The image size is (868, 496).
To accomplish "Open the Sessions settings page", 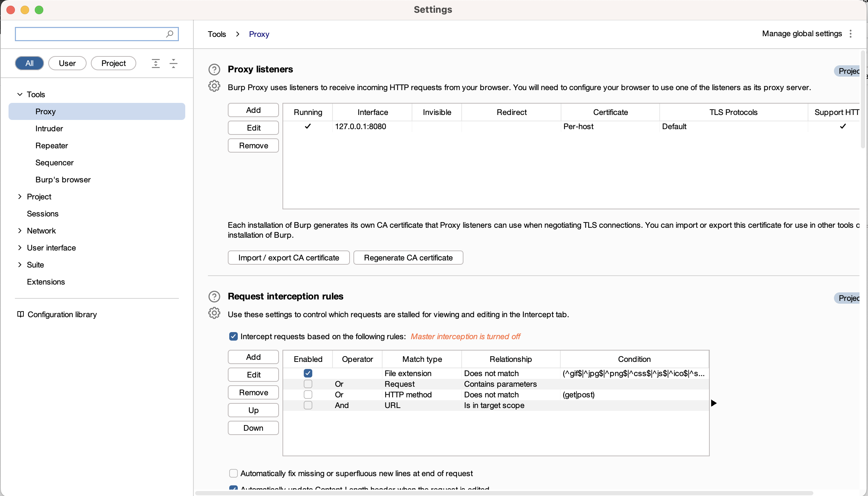I will pyautogui.click(x=43, y=214).
